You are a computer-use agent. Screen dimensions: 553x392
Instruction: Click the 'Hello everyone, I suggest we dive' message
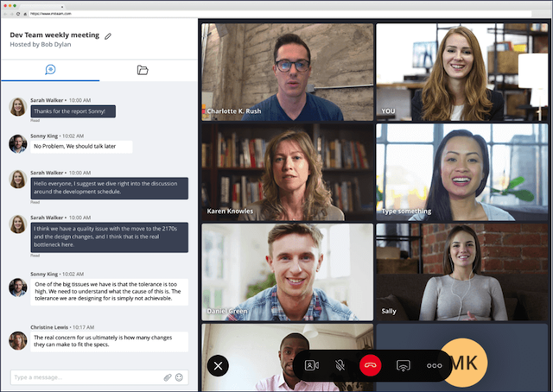coord(110,188)
